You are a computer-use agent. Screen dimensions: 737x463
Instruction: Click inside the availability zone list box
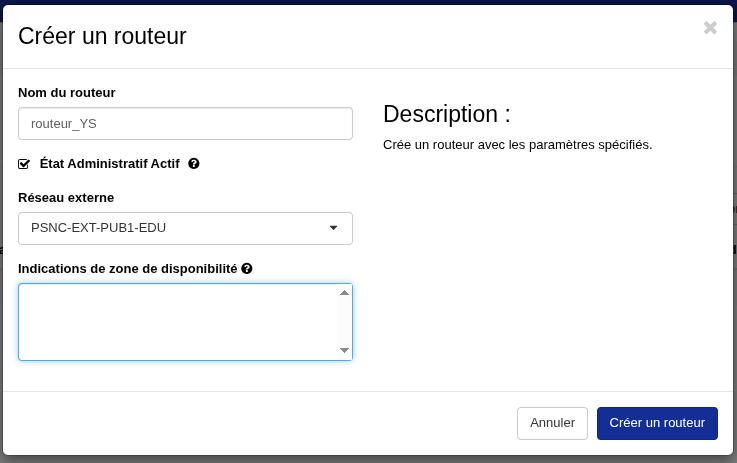point(178,322)
